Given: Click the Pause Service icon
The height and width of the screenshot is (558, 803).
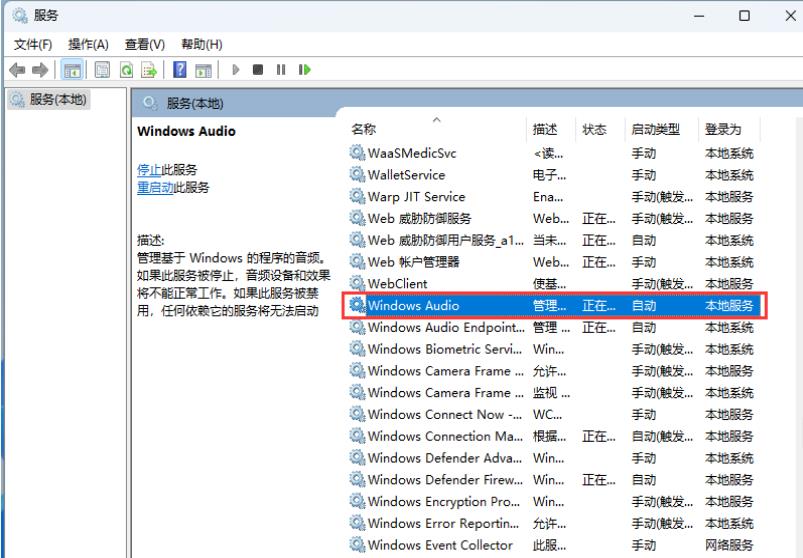Looking at the screenshot, I should click(x=281, y=70).
